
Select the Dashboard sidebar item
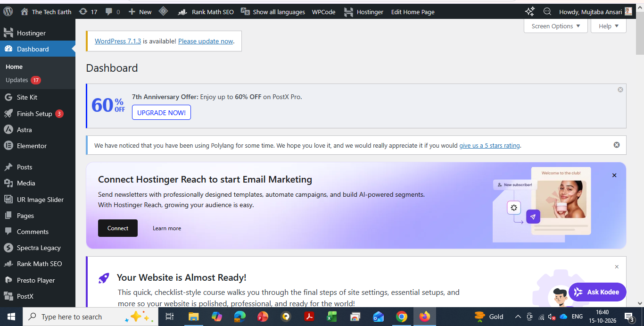point(38,49)
